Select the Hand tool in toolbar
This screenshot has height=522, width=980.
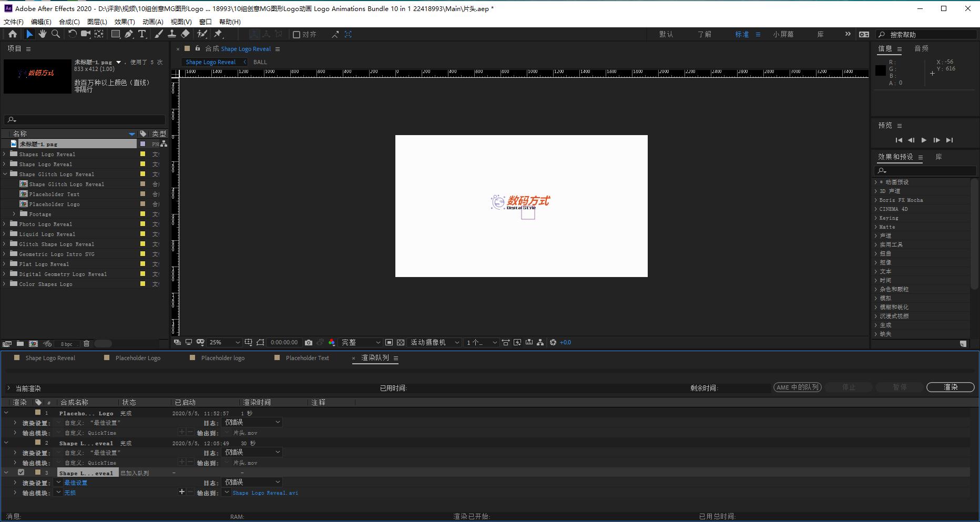tap(42, 34)
